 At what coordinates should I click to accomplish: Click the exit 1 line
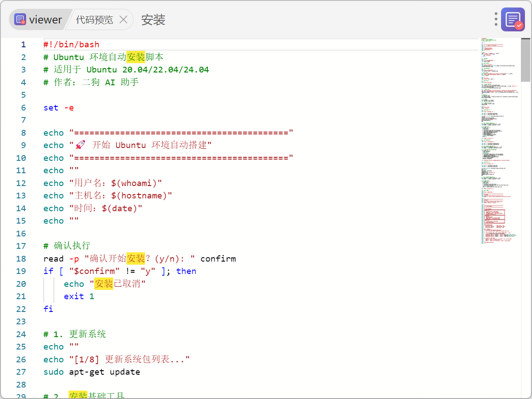[79, 296]
